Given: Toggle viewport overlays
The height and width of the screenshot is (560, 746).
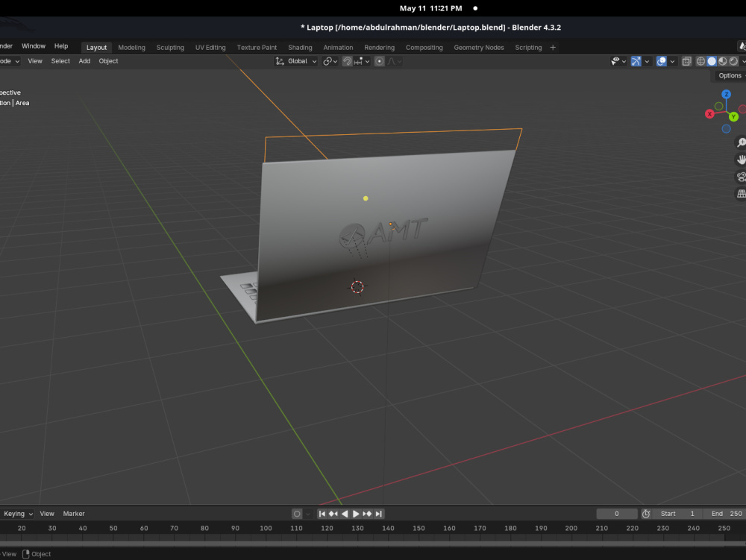Looking at the screenshot, I should [661, 61].
